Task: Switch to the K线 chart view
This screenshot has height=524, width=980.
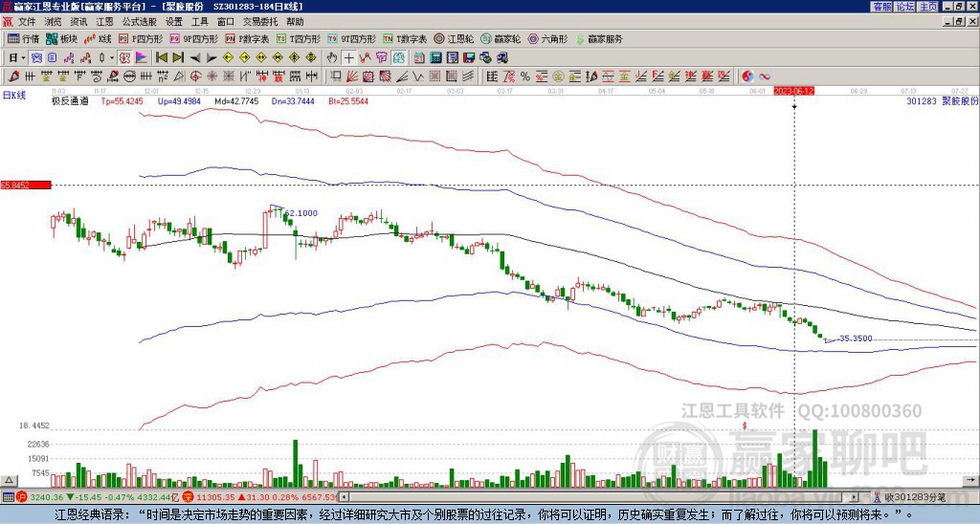Action: [98, 38]
